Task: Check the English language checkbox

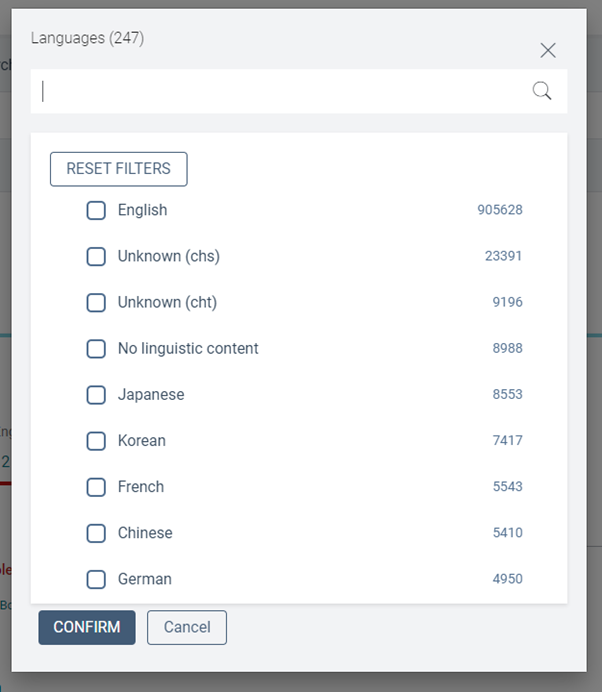Action: (x=96, y=210)
